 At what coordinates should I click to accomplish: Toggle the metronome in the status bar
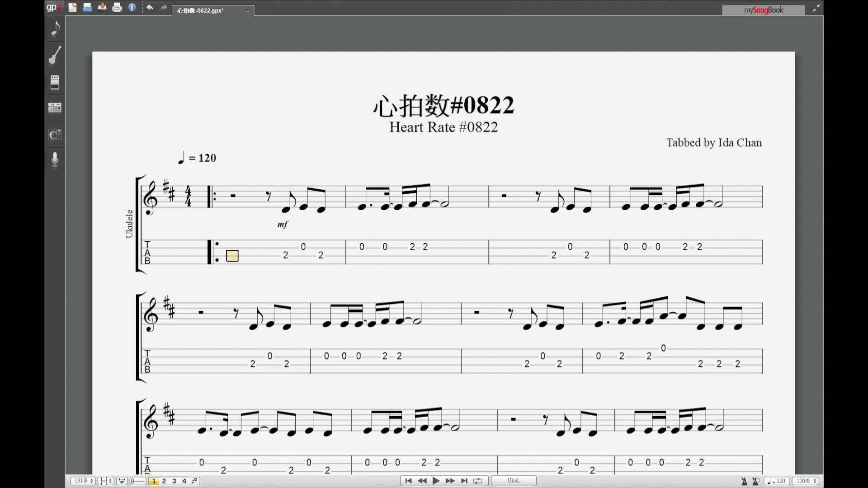(744, 481)
